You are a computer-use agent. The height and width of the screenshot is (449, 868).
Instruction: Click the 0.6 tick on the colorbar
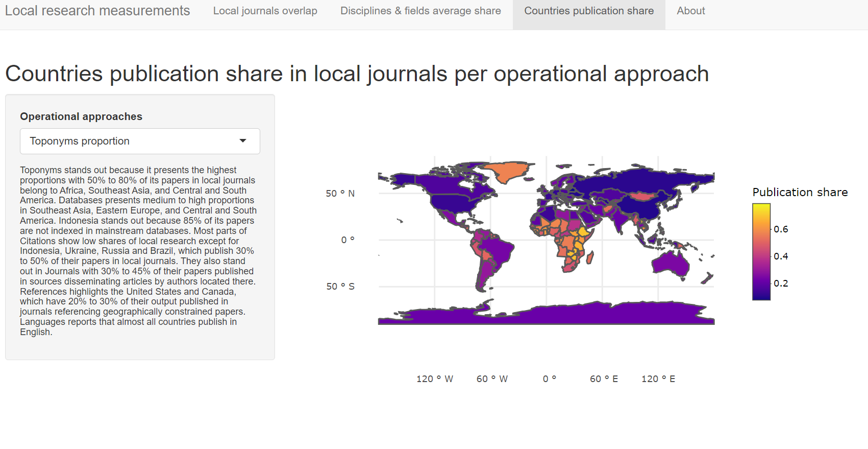[x=781, y=229]
